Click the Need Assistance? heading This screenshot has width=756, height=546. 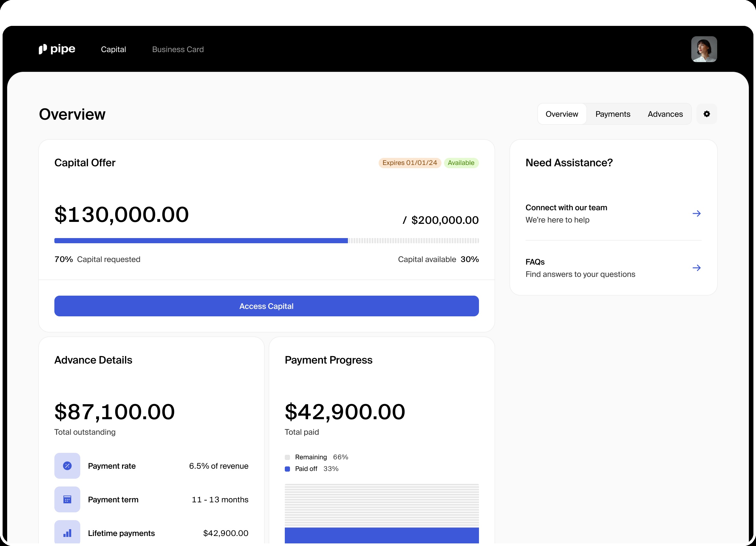[569, 163]
